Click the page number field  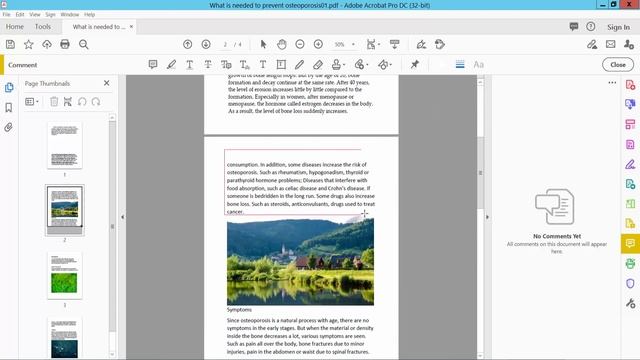pyautogui.click(x=225, y=44)
